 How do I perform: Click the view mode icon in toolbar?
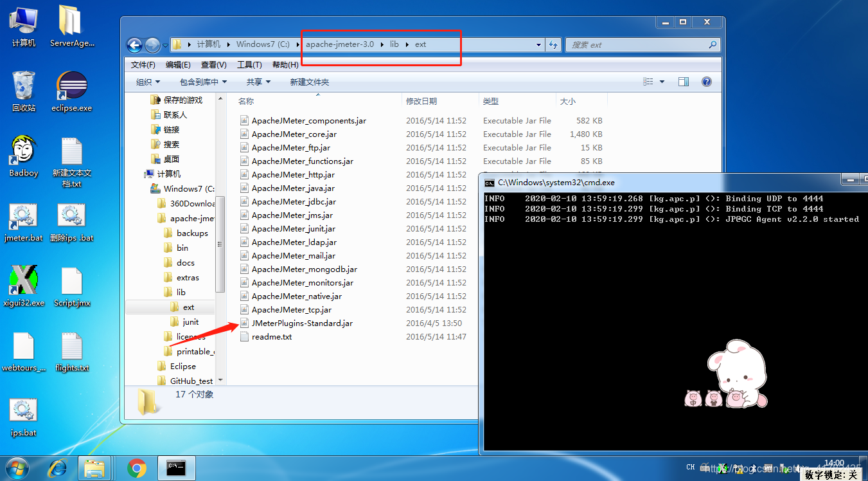(x=648, y=82)
